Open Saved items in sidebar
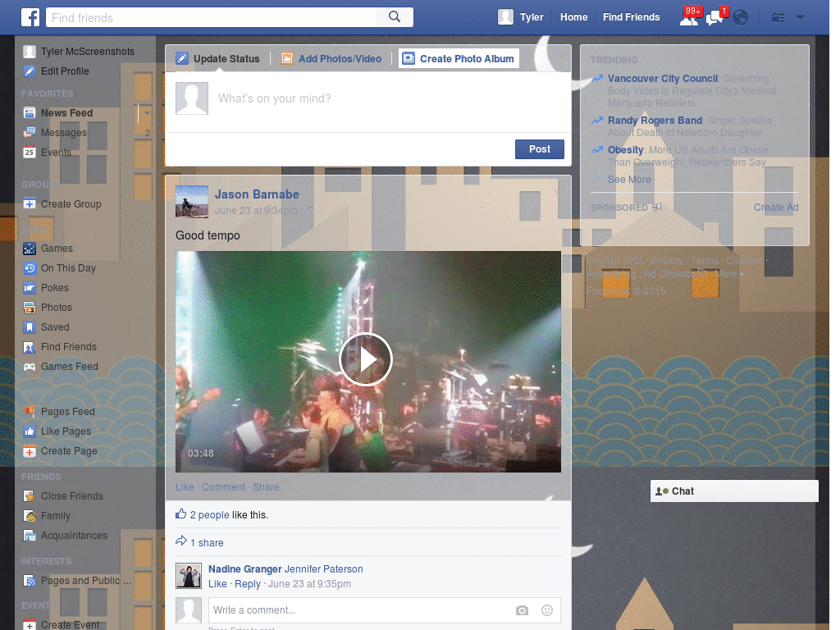Image resolution: width=840 pixels, height=630 pixels. click(46, 327)
